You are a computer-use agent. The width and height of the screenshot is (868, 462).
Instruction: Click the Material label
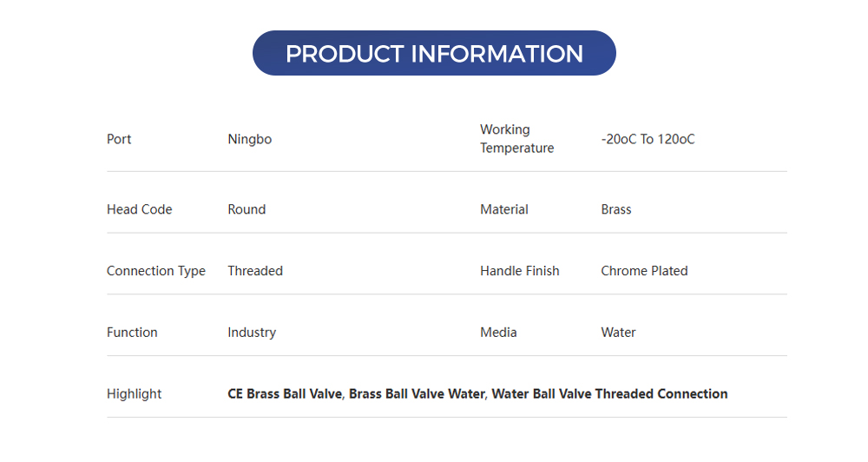pos(504,209)
